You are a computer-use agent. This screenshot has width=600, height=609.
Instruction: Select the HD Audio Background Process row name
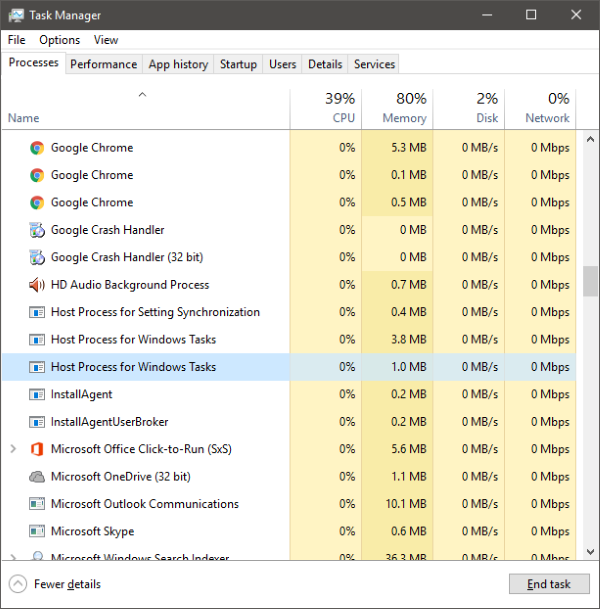pos(130,285)
